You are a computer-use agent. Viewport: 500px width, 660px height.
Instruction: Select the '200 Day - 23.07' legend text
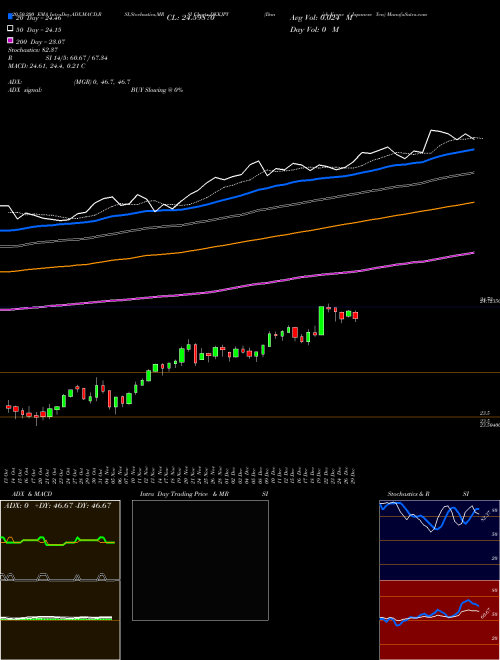tap(40, 42)
